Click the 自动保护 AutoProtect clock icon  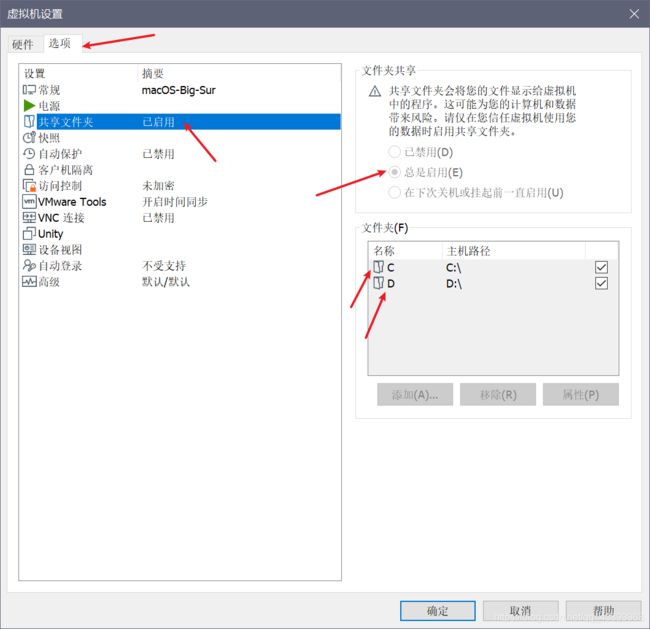click(x=29, y=153)
